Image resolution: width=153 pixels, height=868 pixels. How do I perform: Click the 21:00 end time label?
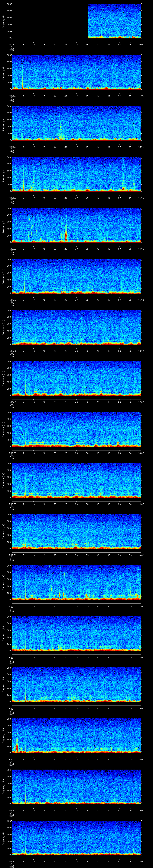(141, 606)
